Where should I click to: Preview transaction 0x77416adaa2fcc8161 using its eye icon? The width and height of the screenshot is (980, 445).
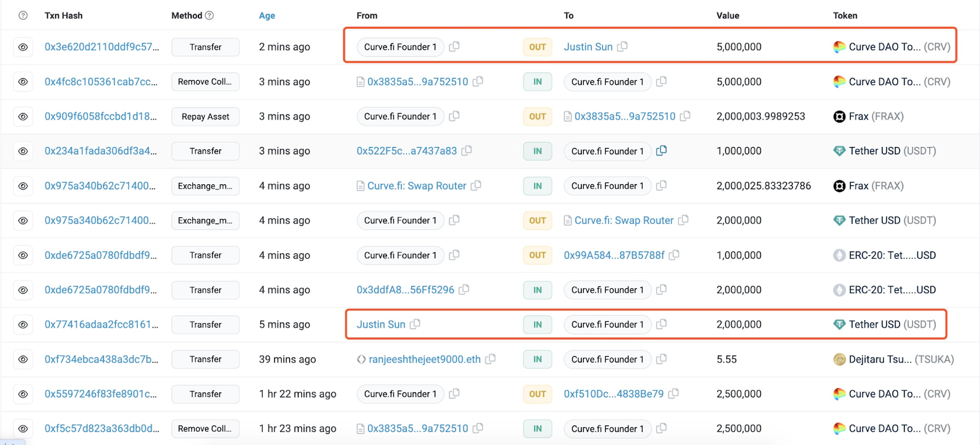tap(23, 324)
